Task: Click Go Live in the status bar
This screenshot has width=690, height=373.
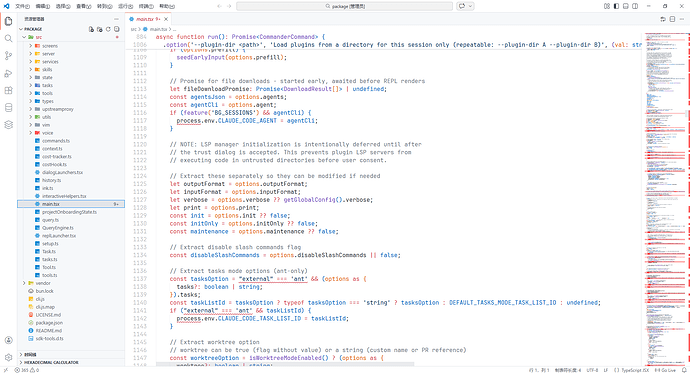Action: pos(664,370)
